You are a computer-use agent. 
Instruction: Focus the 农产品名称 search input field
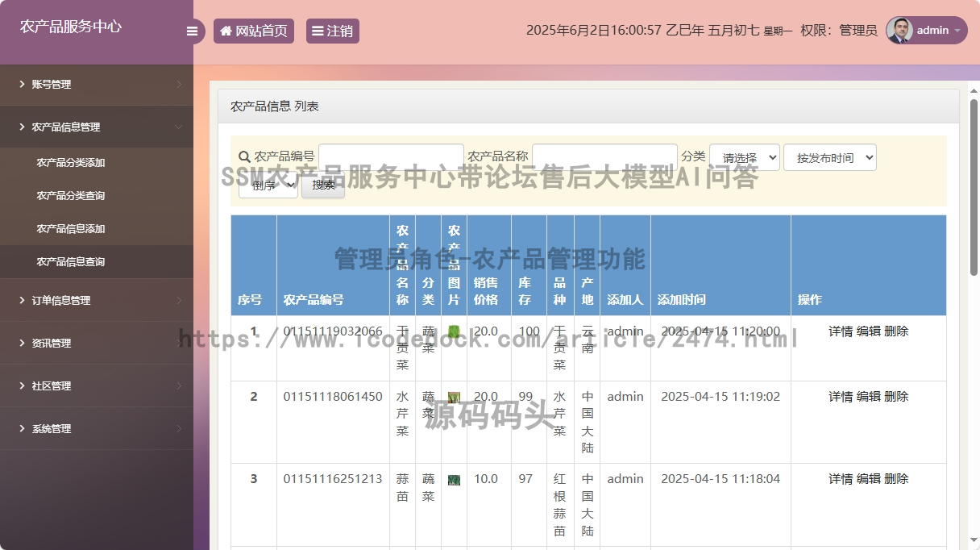[604, 157]
